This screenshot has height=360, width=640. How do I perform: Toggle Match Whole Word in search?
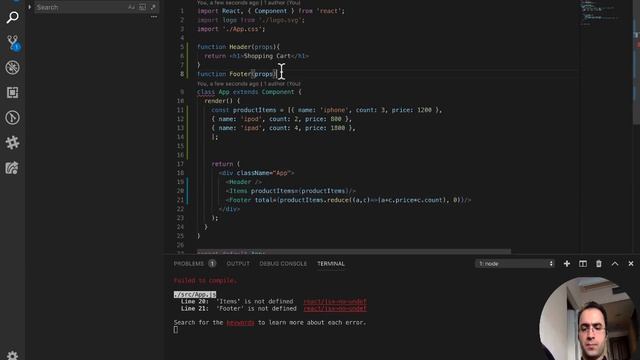coord(142,7)
